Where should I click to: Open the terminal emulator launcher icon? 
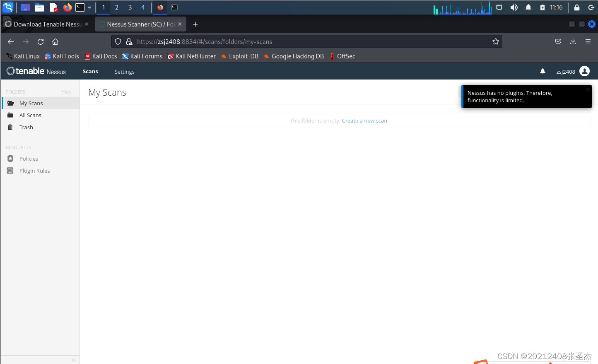click(x=80, y=7)
